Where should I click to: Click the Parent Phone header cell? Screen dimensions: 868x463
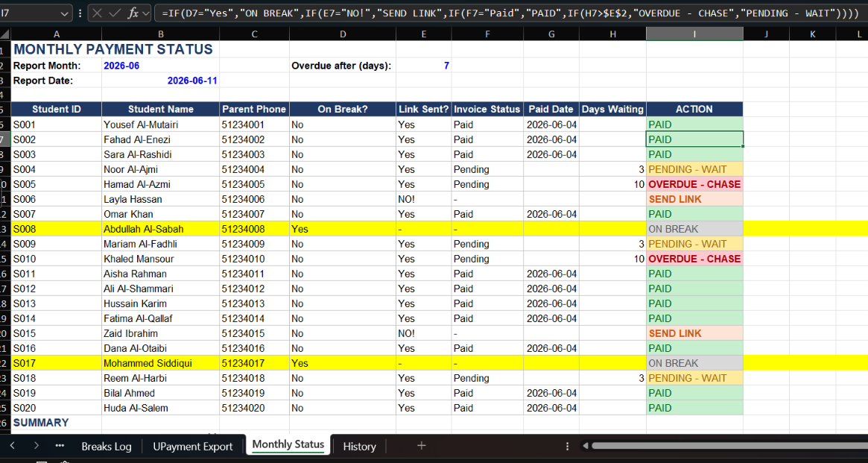tap(254, 109)
